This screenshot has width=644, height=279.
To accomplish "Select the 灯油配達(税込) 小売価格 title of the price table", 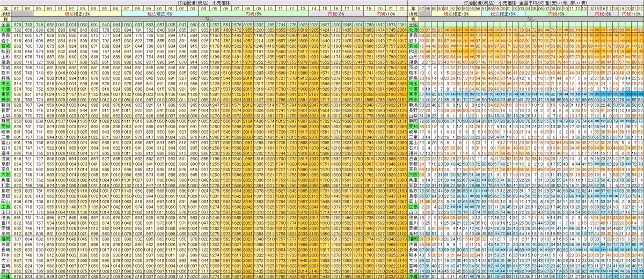I will [x=204, y=3].
